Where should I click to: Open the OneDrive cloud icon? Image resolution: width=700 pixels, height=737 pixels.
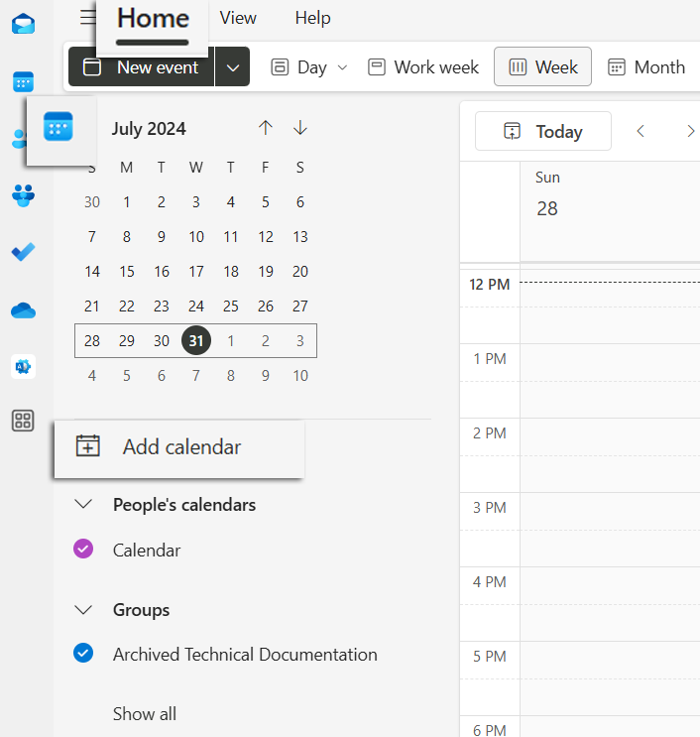(x=23, y=310)
